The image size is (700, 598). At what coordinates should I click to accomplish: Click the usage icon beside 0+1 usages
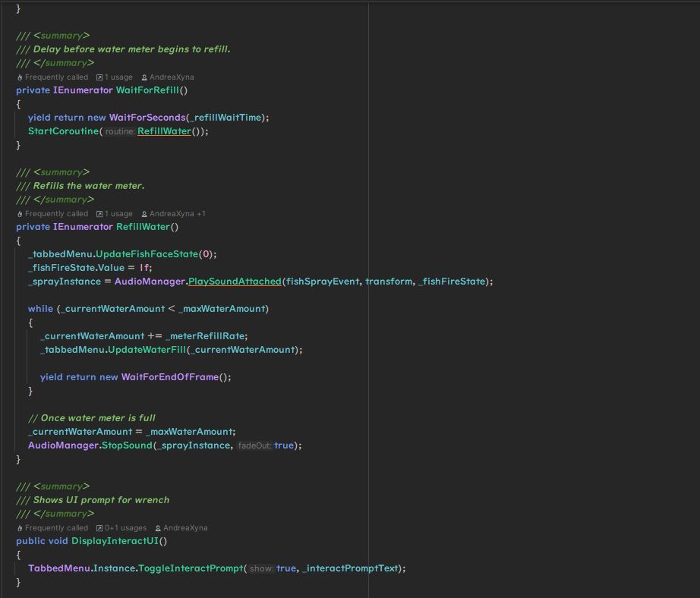[x=99, y=528]
